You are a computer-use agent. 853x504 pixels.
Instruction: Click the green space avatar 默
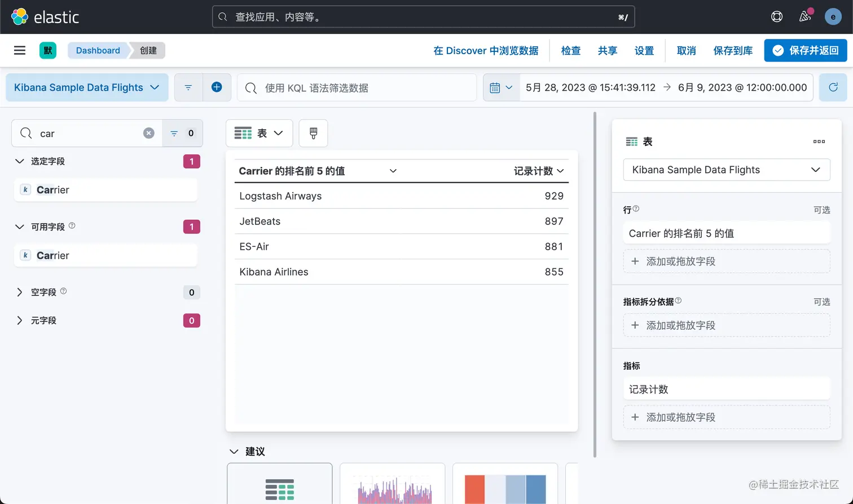(48, 50)
